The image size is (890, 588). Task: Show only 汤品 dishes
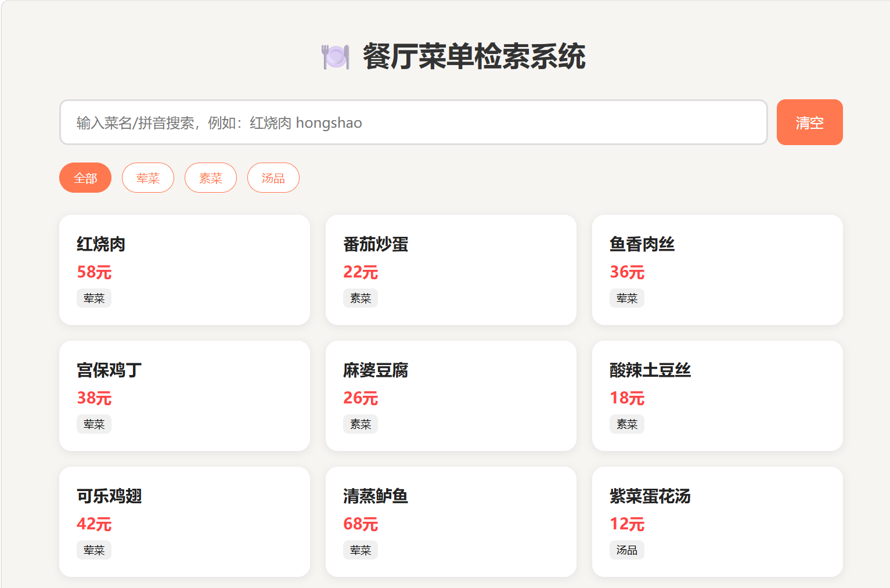(x=273, y=178)
